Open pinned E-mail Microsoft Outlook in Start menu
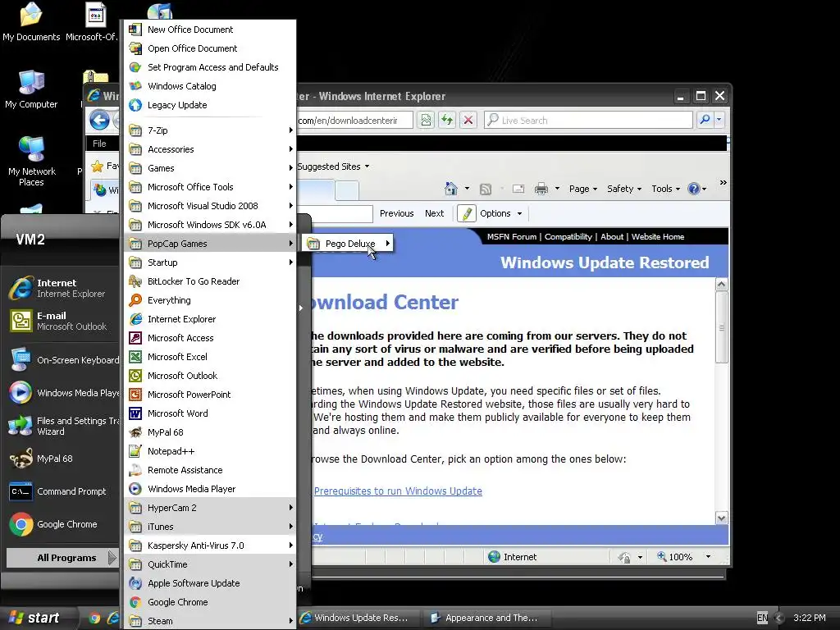 tap(62, 321)
